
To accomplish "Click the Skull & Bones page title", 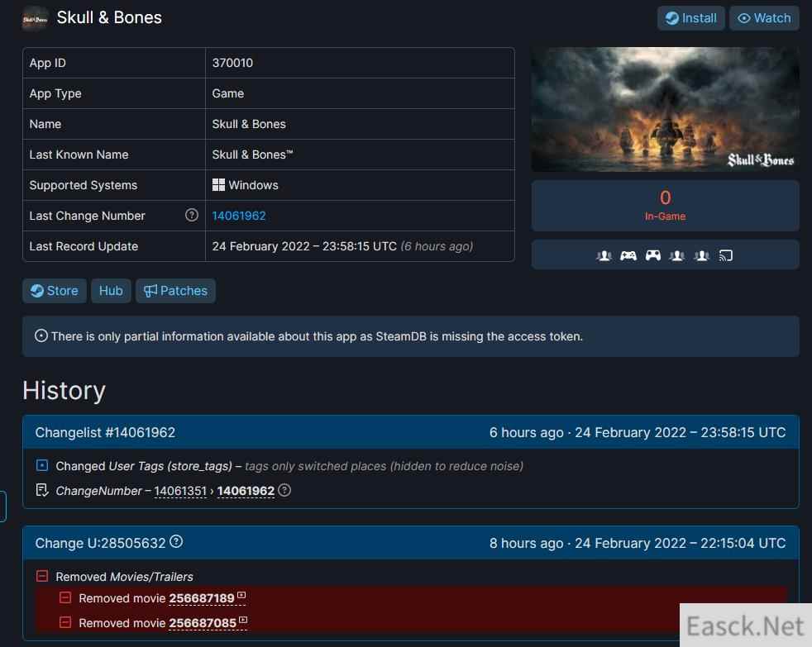I will [x=109, y=17].
